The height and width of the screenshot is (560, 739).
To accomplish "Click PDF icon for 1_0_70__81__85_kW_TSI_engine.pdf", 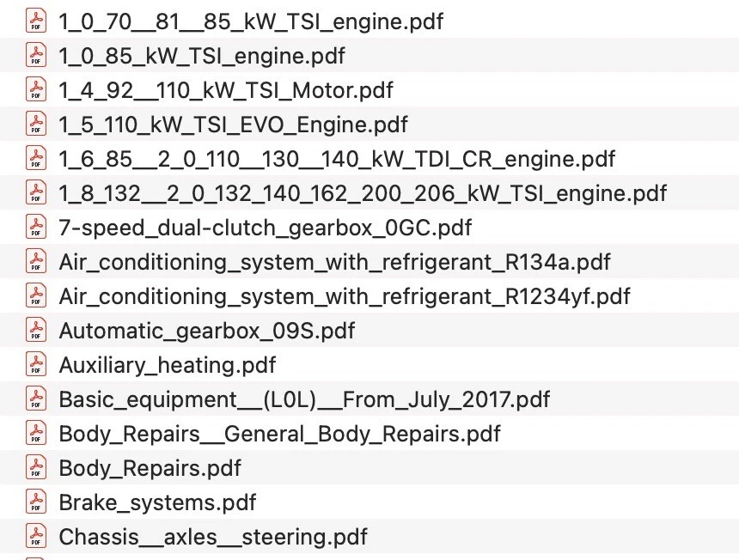I will 36,21.
